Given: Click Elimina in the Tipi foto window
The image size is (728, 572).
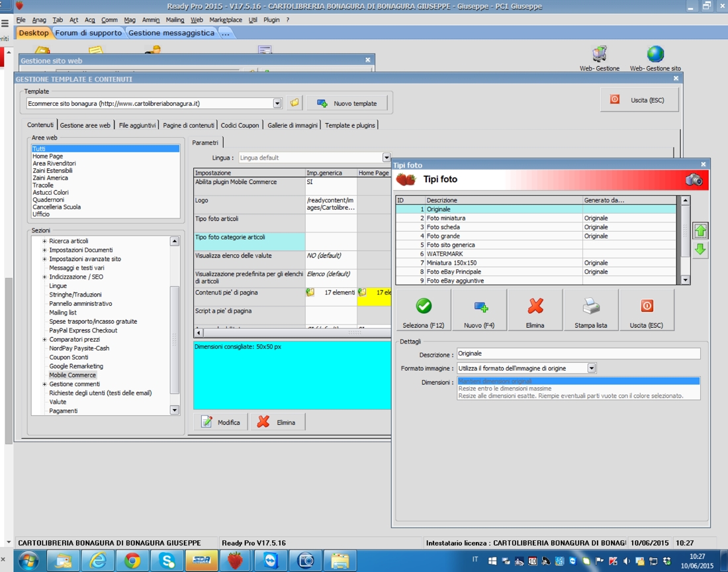Looking at the screenshot, I should 535,310.
